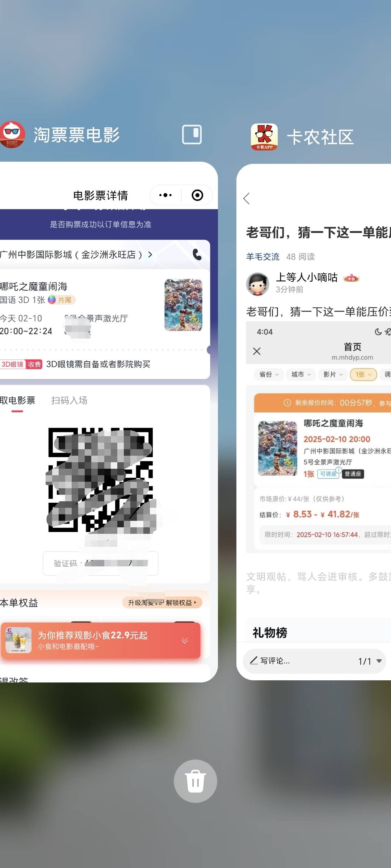Image resolution: width=391 pixels, height=868 pixels.
Task: Tap the 礼物榜 heading
Action: pyautogui.click(x=270, y=633)
